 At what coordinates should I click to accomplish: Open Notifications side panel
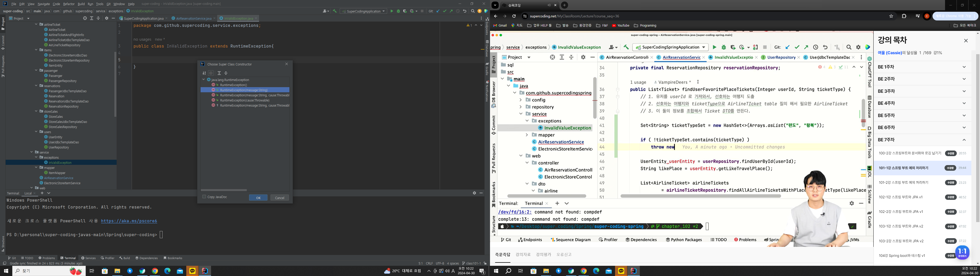pyautogui.click(x=487, y=91)
